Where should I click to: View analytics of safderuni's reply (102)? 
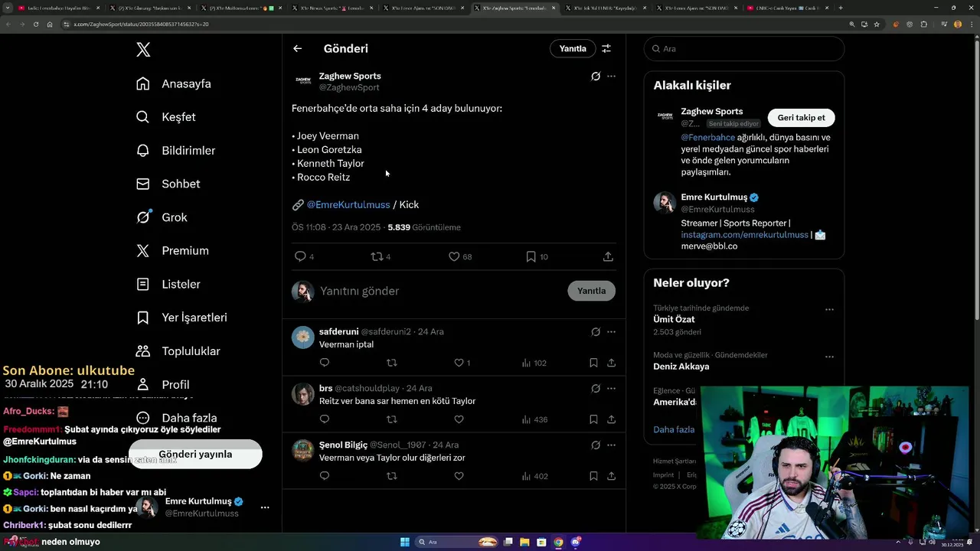coord(534,363)
